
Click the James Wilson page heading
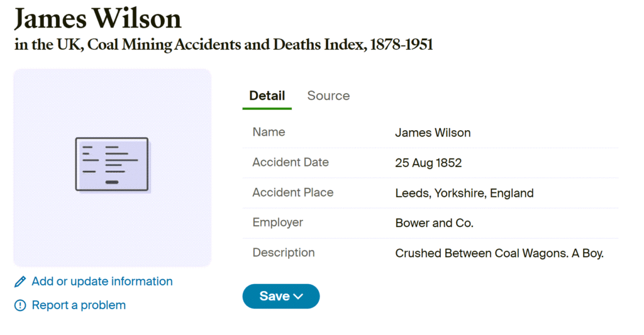click(x=97, y=19)
